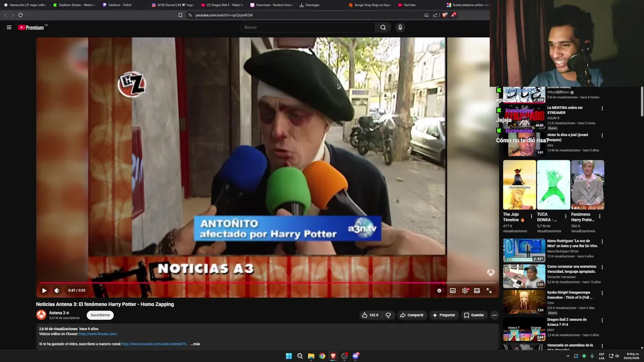Open options for Kyoko Kirigiri Danganronpa video
Viewport: 644px width, 362px height.
click(602, 293)
